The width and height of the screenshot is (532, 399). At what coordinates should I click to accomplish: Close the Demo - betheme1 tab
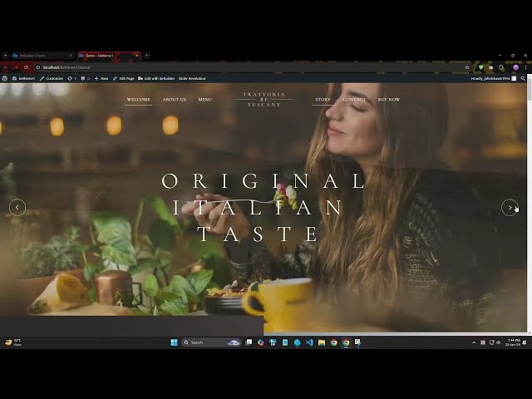click(x=136, y=56)
